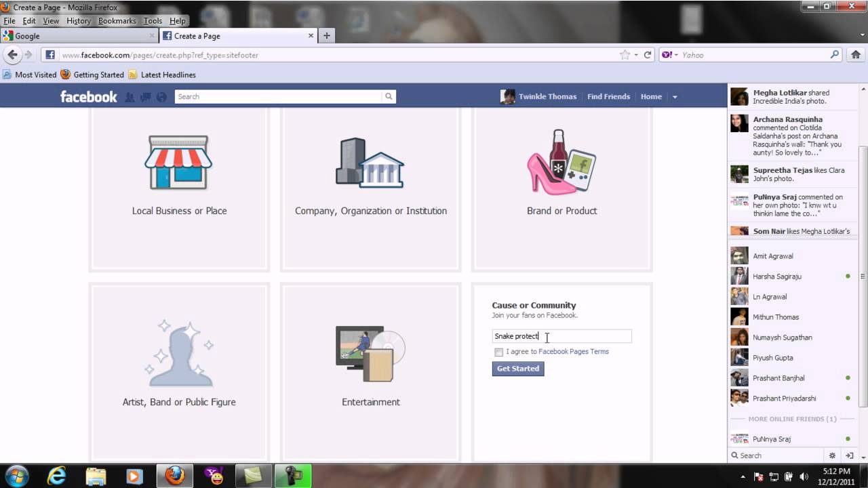
Task: Hide the chat sidebar with arrow icon
Action: click(x=848, y=455)
